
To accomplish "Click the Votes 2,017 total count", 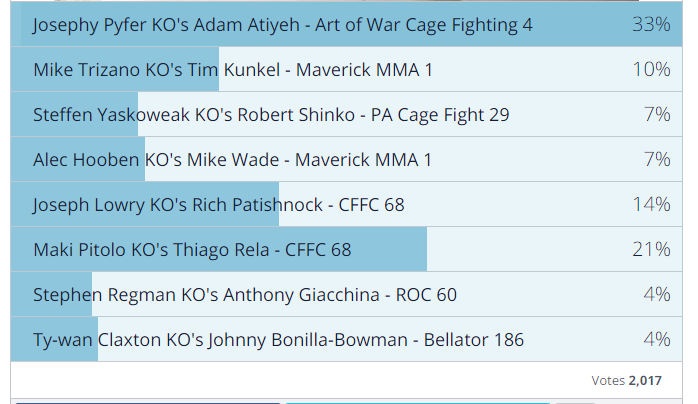I will click(x=626, y=380).
